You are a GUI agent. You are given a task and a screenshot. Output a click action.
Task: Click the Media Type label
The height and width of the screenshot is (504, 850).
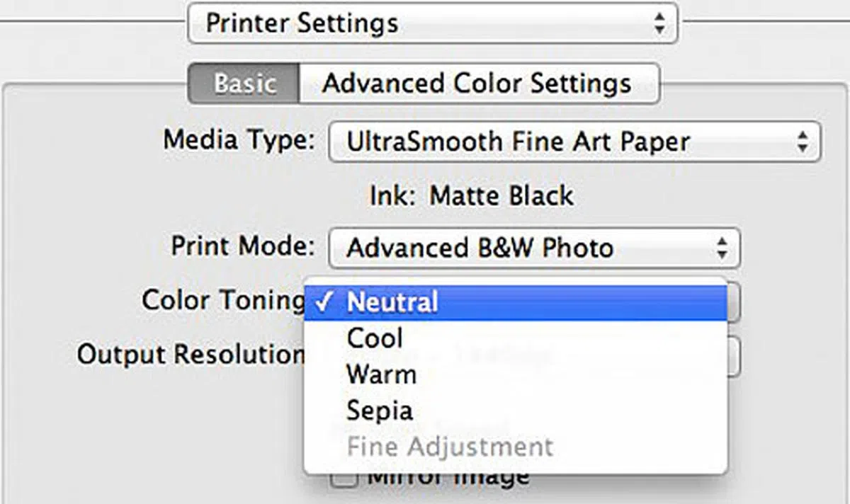pos(239,139)
